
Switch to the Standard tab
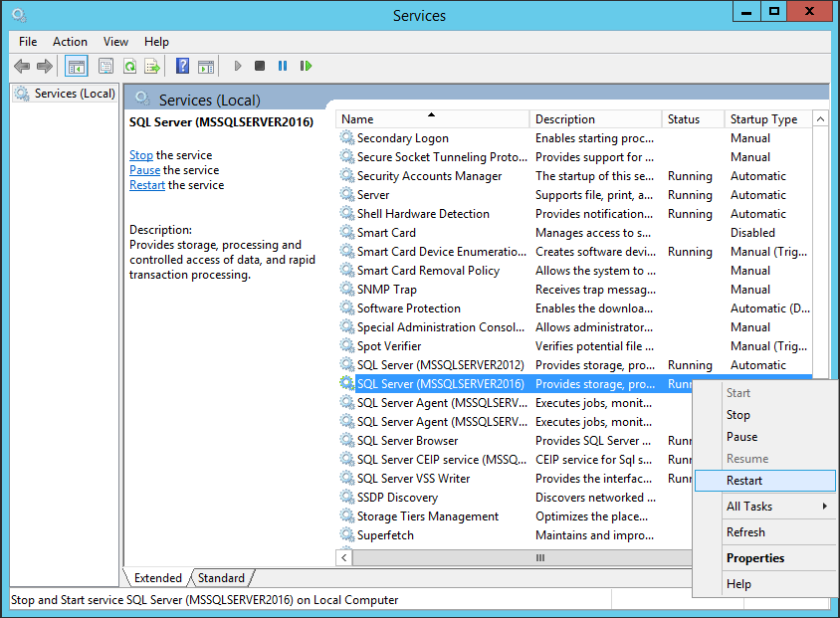(221, 578)
